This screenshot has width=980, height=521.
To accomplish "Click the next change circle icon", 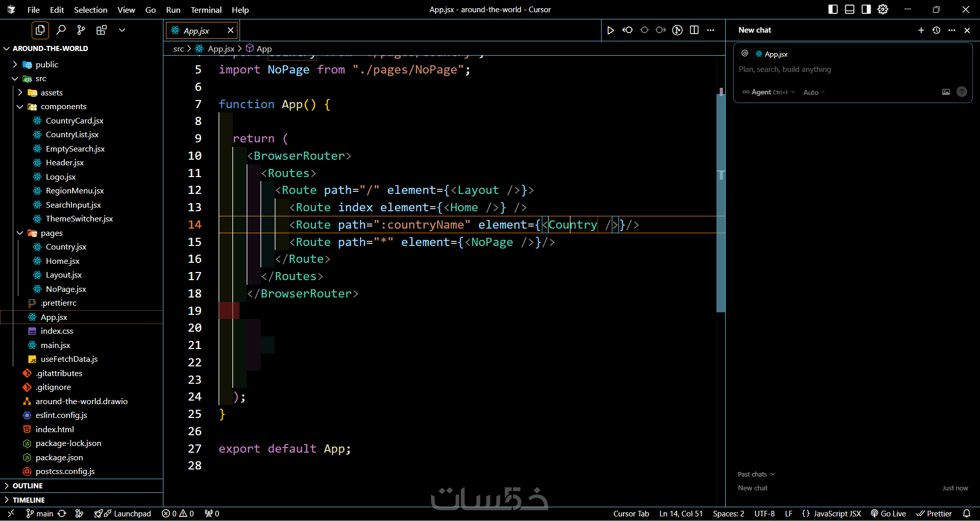I will click(x=661, y=30).
